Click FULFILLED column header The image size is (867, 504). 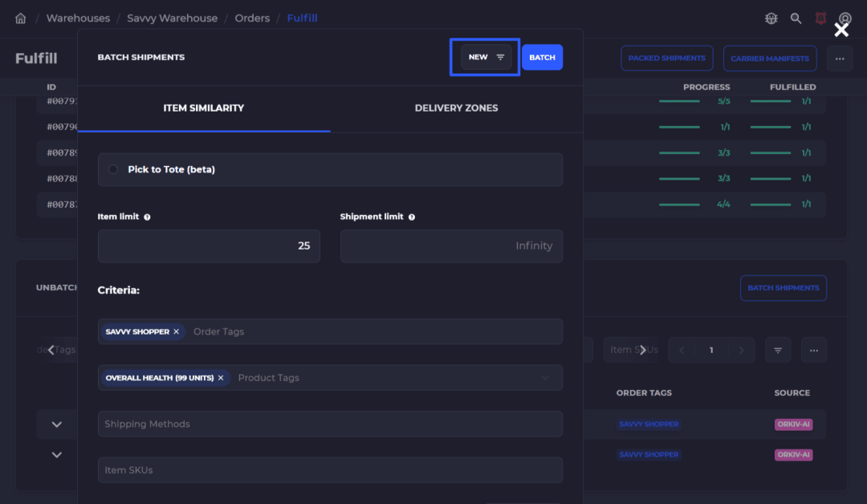click(x=792, y=87)
